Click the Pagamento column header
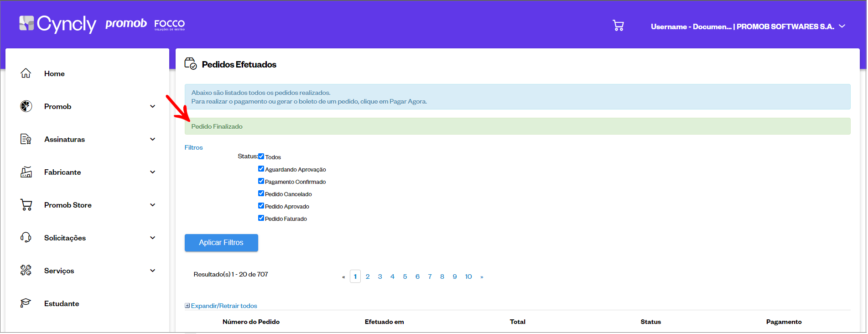Viewport: 868px width, 334px height. [784, 322]
